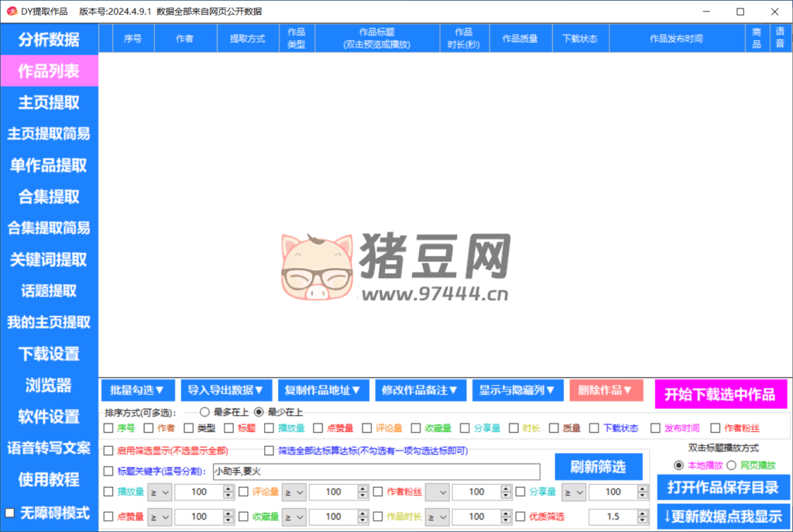Screen dimensions: 793x532
Task: Select 网页播放 radio button
Action: pos(731,465)
